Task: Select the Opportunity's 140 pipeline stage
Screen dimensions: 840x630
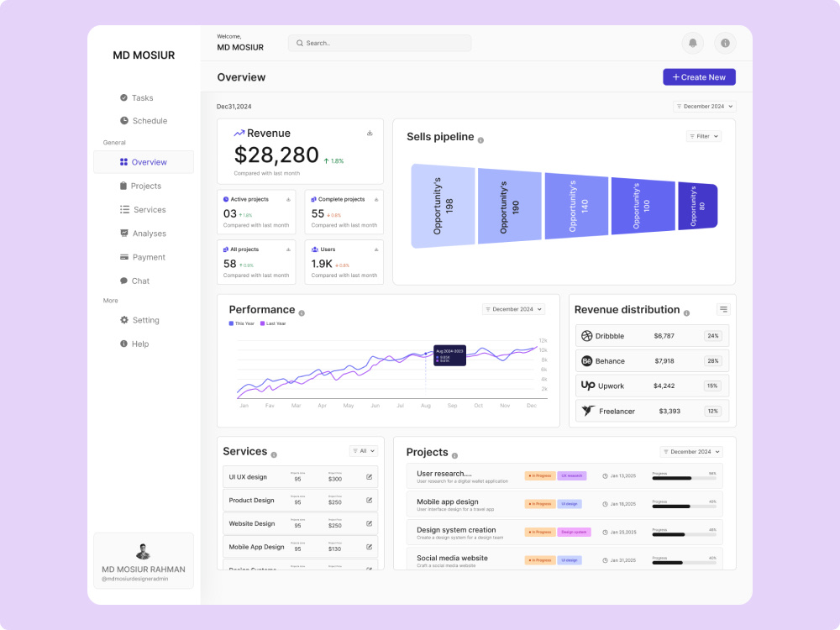Action: pyautogui.click(x=576, y=206)
